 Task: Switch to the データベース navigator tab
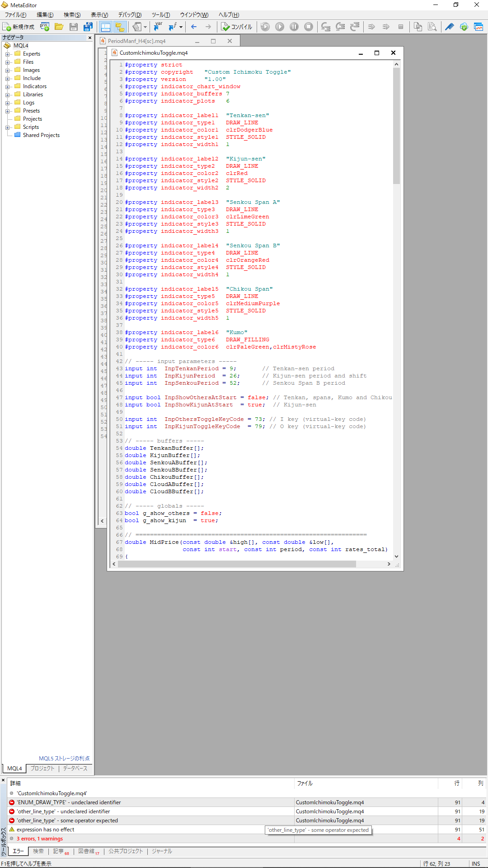(x=75, y=769)
